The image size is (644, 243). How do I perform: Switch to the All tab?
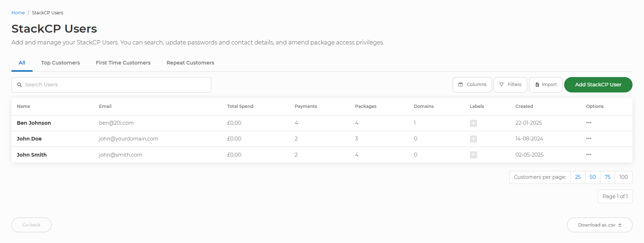pos(22,63)
